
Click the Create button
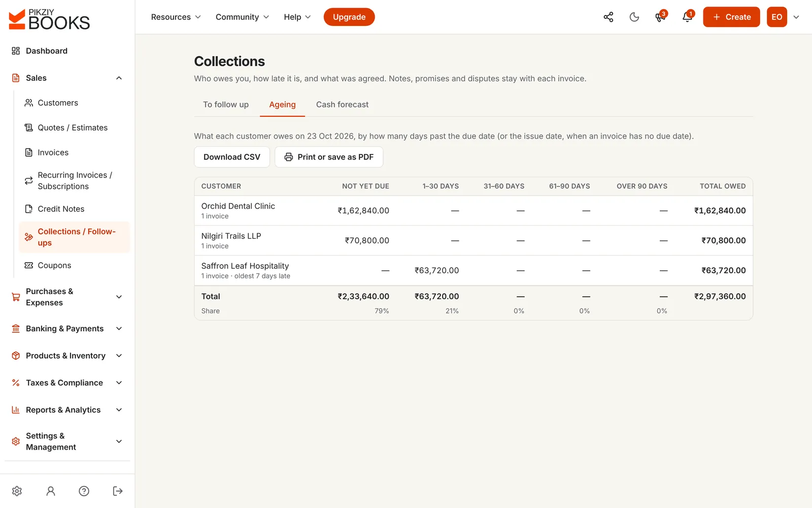pos(731,17)
